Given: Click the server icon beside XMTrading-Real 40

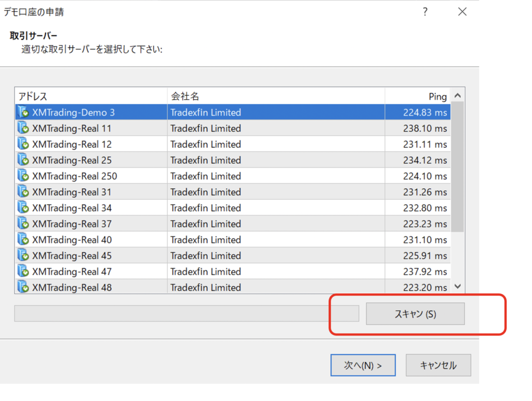Looking at the screenshot, I should (23, 240).
